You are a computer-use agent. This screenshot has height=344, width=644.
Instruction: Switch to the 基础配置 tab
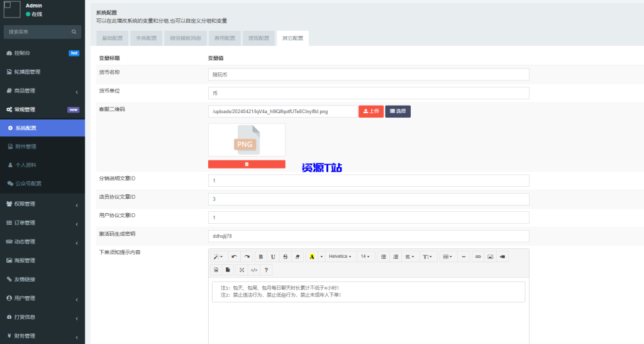click(113, 38)
